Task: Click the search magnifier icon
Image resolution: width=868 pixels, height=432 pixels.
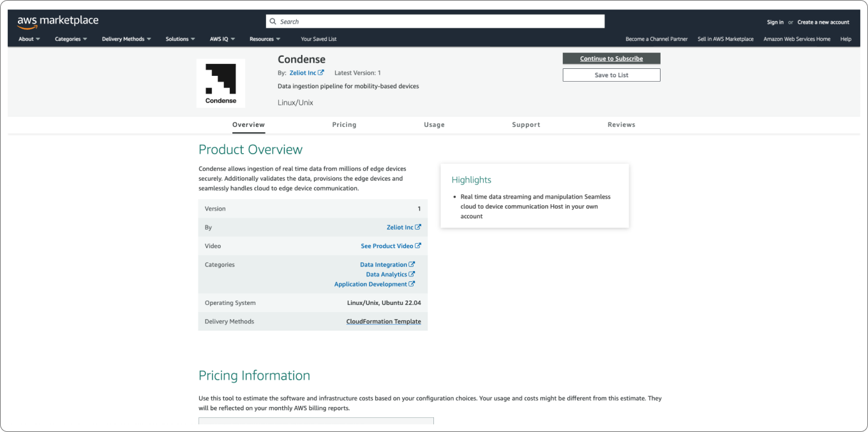Action: point(273,22)
